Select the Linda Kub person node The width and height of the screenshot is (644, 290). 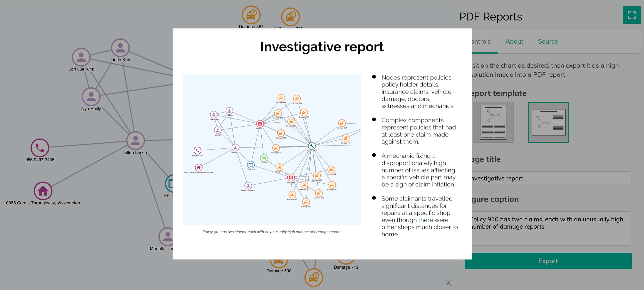coord(120,48)
